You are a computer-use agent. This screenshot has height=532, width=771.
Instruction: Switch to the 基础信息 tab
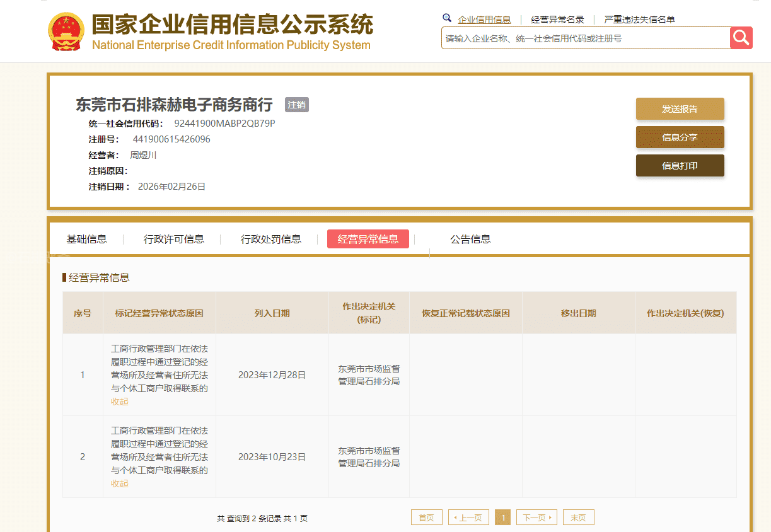86,239
